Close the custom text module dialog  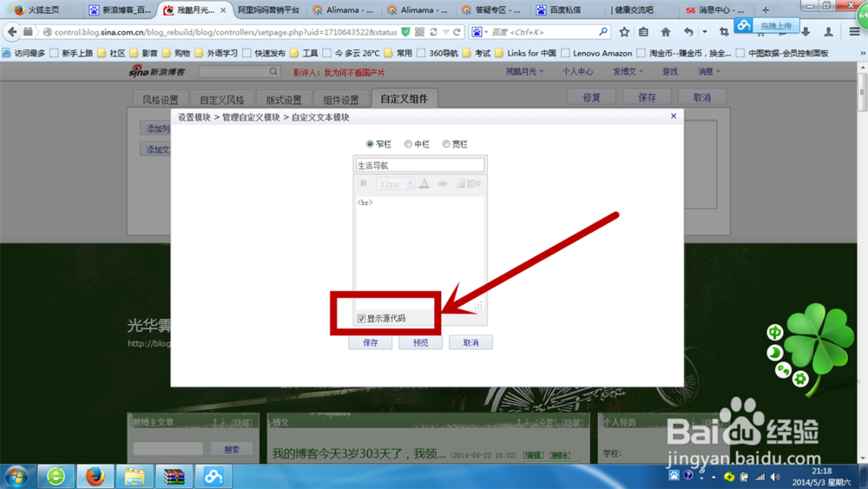(674, 116)
